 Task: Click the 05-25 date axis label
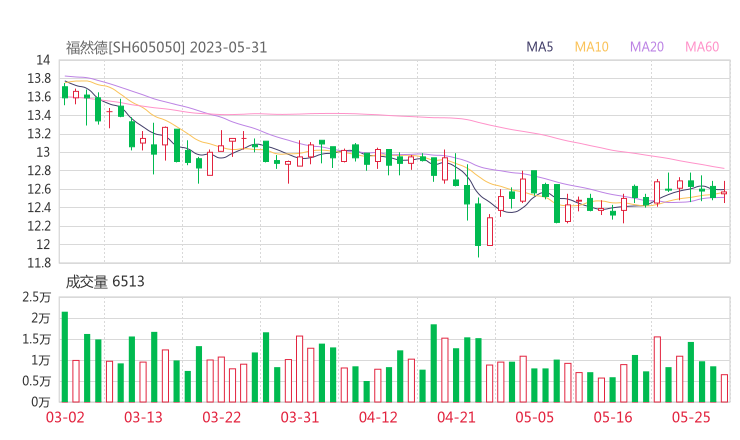click(x=691, y=417)
